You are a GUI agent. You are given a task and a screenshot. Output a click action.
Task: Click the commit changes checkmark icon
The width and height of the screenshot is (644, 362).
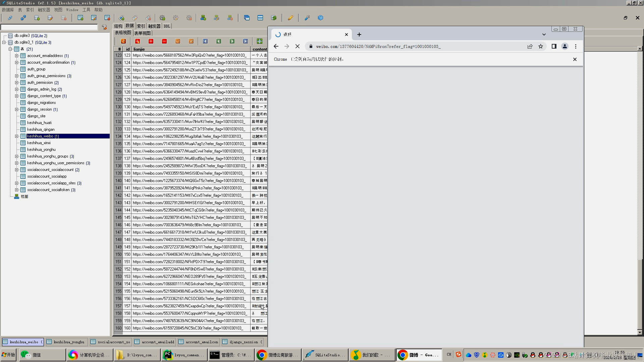178,41
